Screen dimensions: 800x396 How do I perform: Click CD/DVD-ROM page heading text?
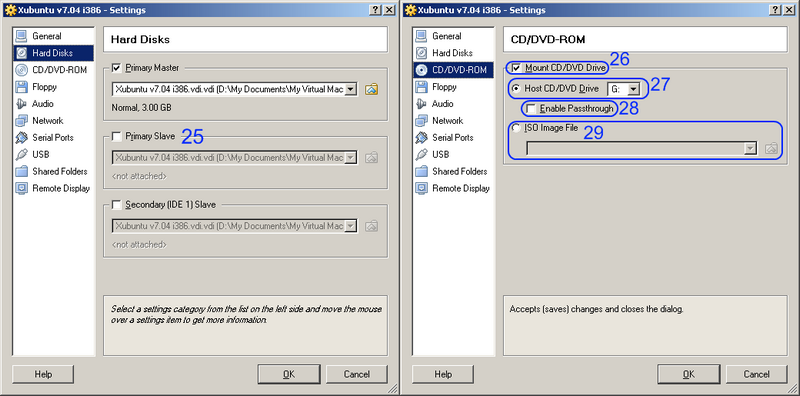(548, 39)
